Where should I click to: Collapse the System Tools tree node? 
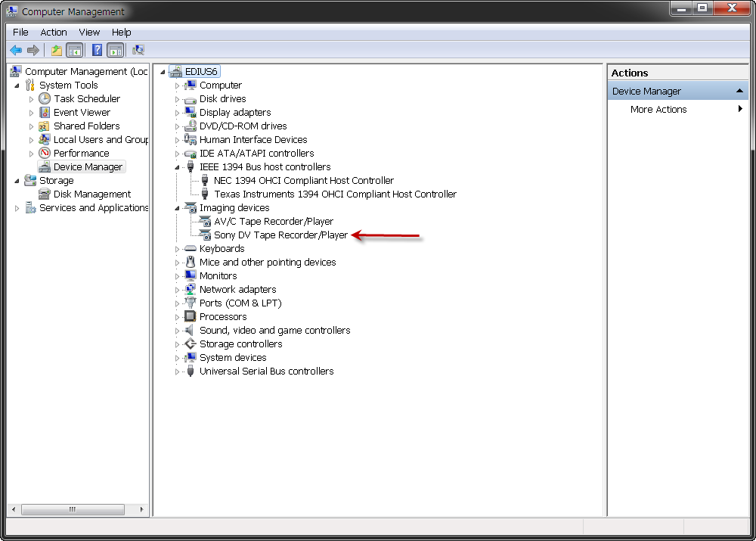17,86
